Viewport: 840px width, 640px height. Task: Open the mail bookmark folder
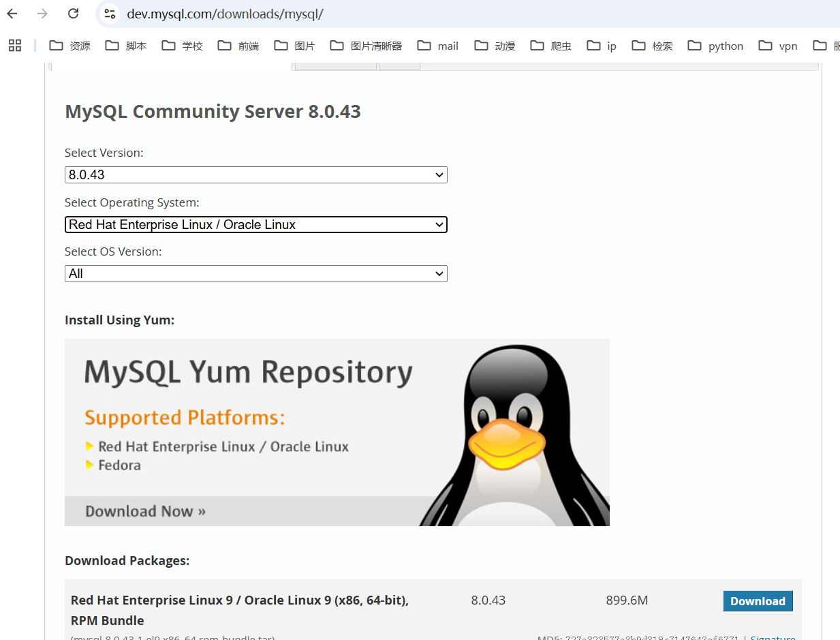point(438,46)
